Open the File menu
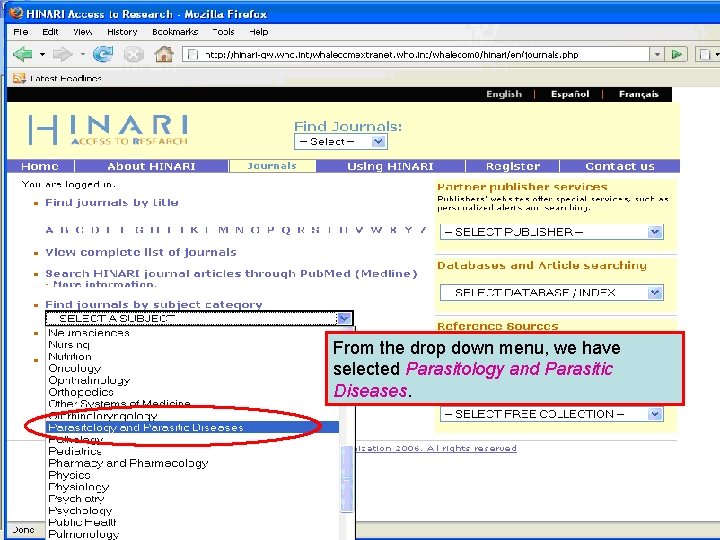 pos(21,32)
